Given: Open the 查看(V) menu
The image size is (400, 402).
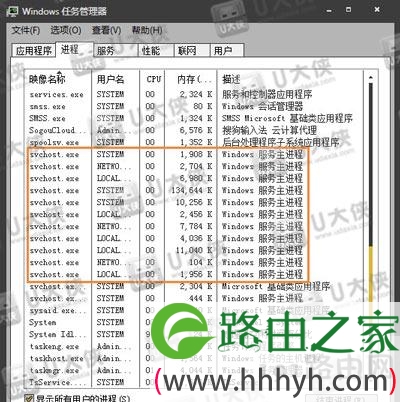Looking at the screenshot, I should pyautogui.click(x=106, y=31).
